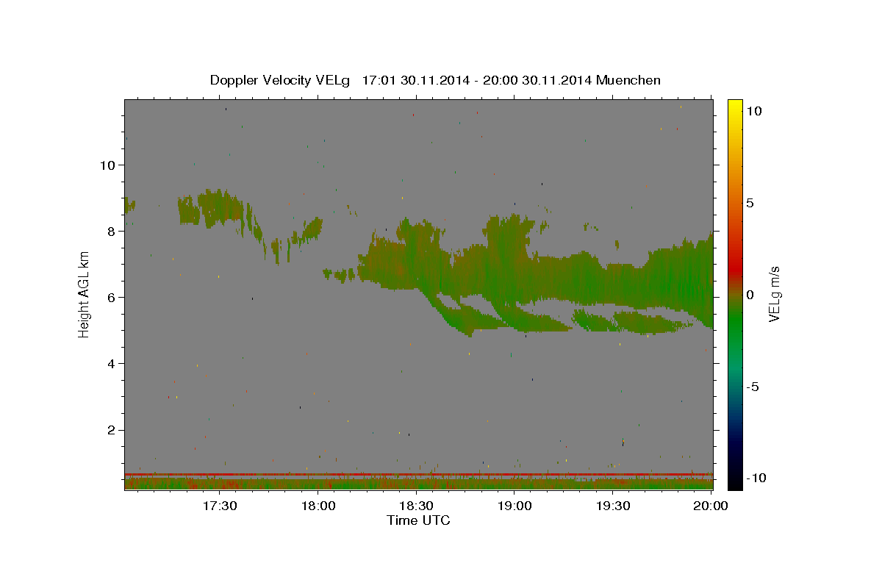Click the colorbar value 10 label
Image resolution: width=882 pixels, height=588 pixels.
tap(753, 111)
